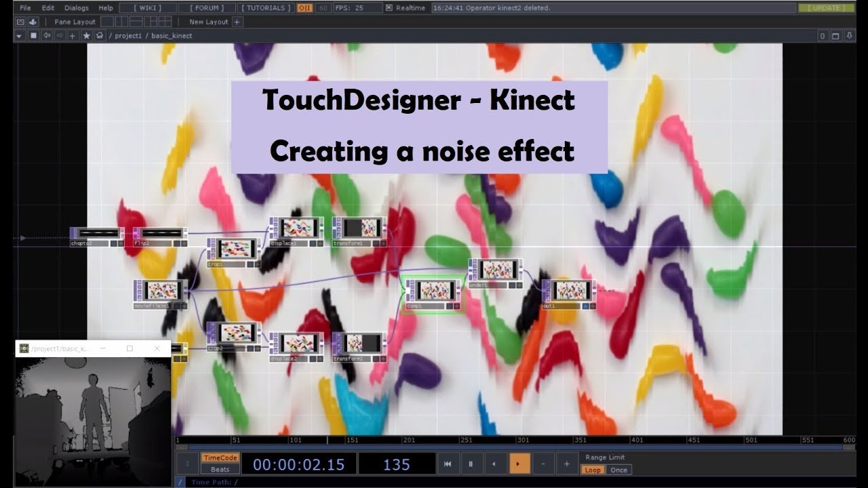Click project1 in the path

point(128,36)
